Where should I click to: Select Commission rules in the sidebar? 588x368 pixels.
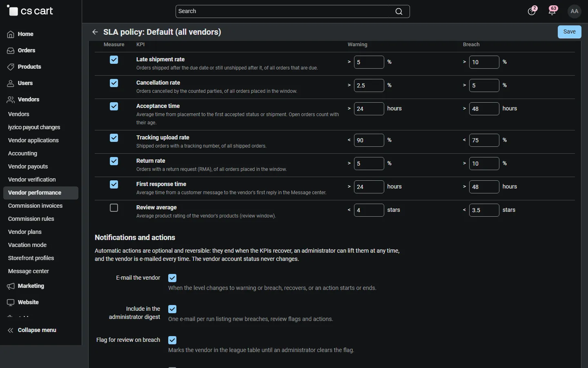click(x=31, y=219)
